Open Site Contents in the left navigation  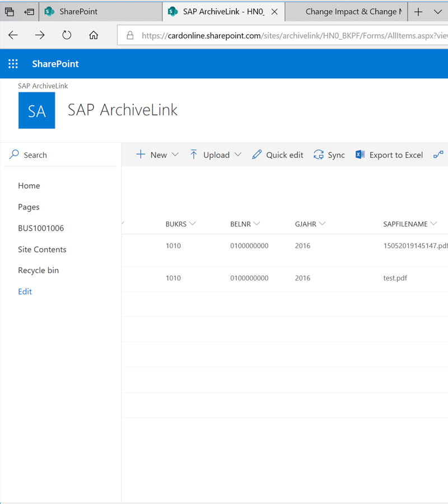click(x=42, y=249)
